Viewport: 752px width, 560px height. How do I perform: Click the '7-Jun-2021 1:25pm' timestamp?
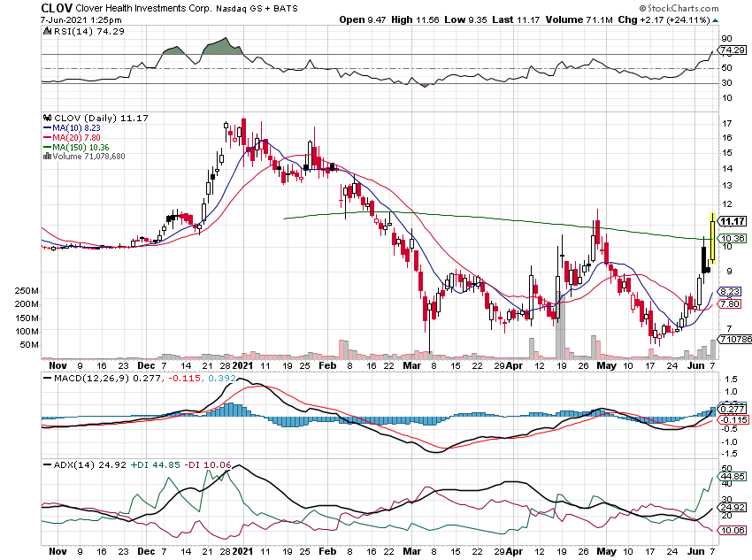coord(81,20)
